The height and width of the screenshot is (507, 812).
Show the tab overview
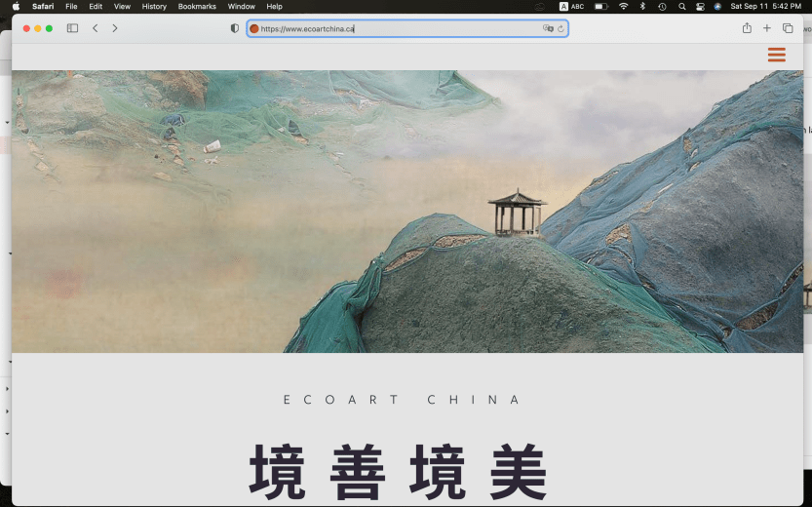point(788,28)
